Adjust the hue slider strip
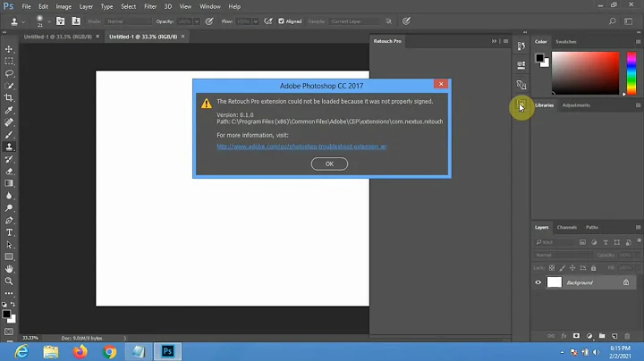 point(631,73)
